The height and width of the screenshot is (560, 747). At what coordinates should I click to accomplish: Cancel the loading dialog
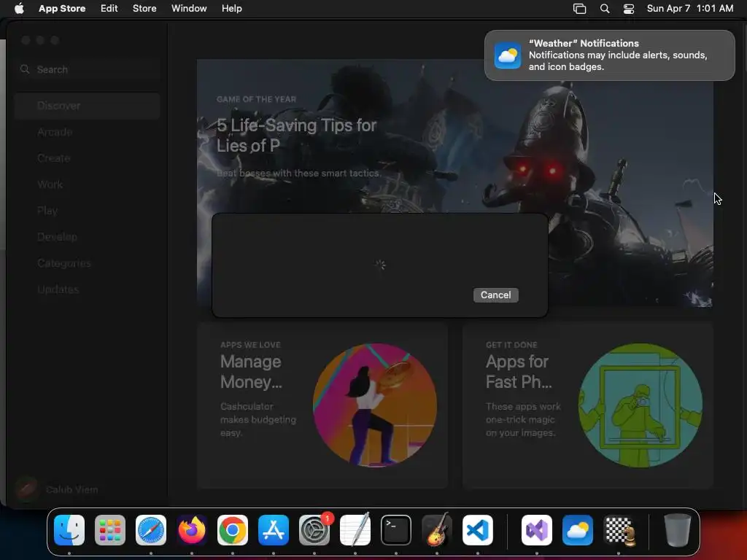point(495,295)
